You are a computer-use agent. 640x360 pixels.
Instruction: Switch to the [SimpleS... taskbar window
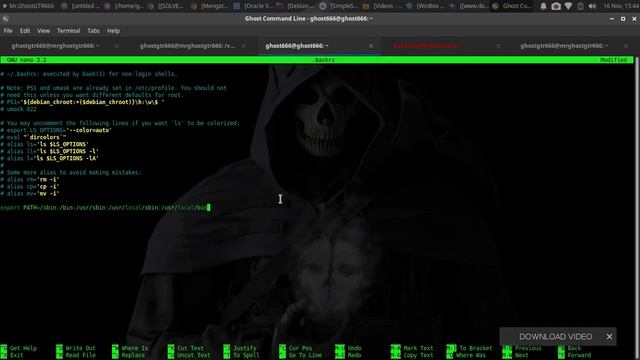click(339, 6)
